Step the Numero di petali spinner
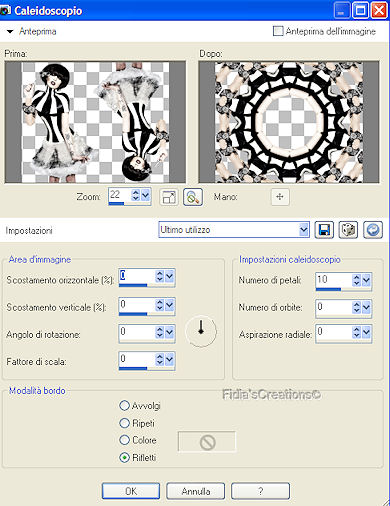390x506 pixels. (x=357, y=280)
